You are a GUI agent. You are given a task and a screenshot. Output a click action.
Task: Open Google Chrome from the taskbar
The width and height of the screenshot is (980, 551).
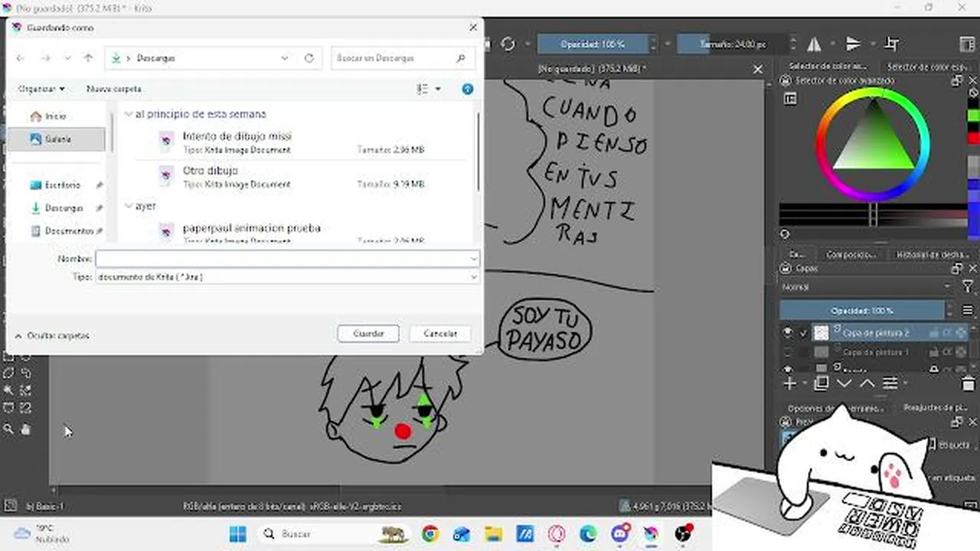click(x=430, y=533)
